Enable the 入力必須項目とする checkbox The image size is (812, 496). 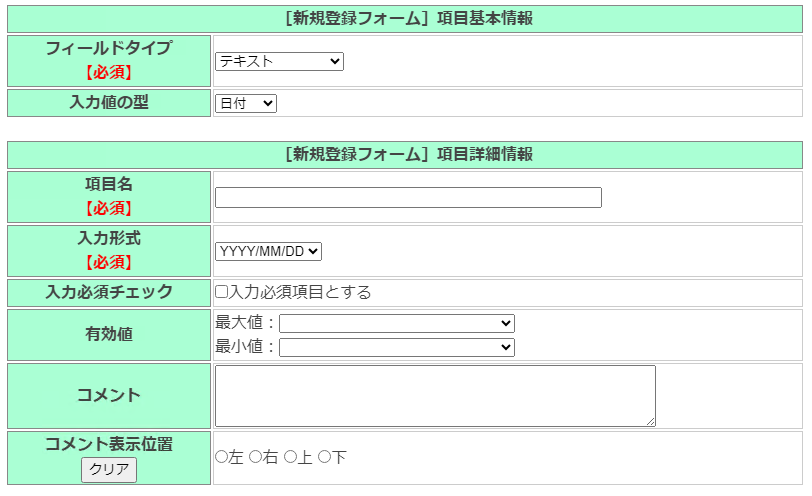coord(222,292)
